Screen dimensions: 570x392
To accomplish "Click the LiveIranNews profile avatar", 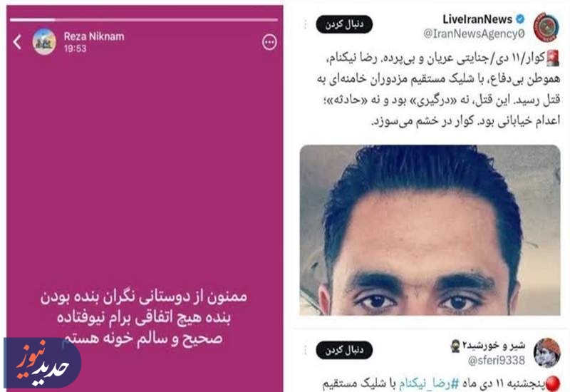I will 546,27.
